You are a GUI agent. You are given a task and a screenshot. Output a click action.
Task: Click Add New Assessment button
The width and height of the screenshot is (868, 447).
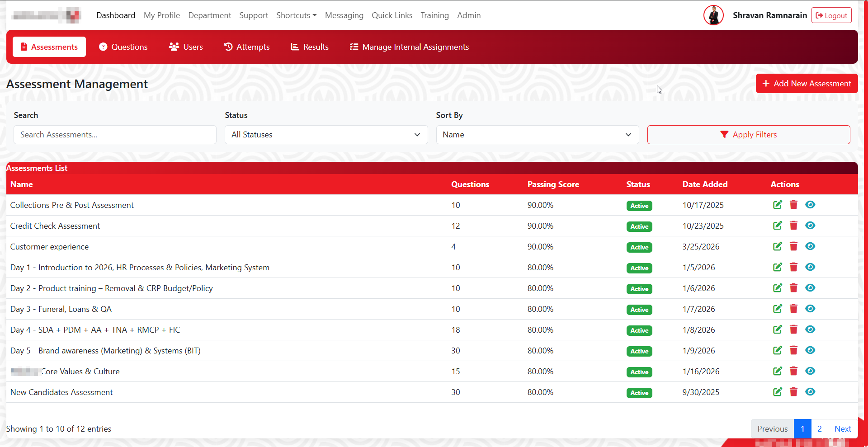(807, 84)
